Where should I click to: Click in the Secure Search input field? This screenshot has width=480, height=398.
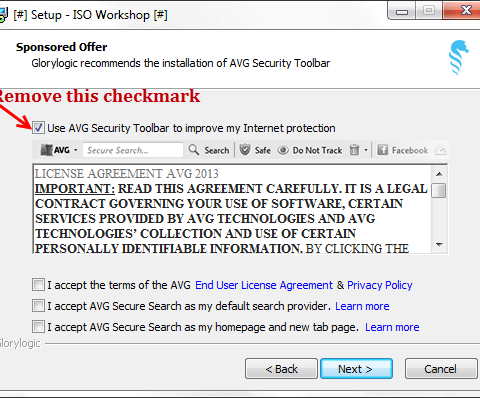tap(133, 150)
